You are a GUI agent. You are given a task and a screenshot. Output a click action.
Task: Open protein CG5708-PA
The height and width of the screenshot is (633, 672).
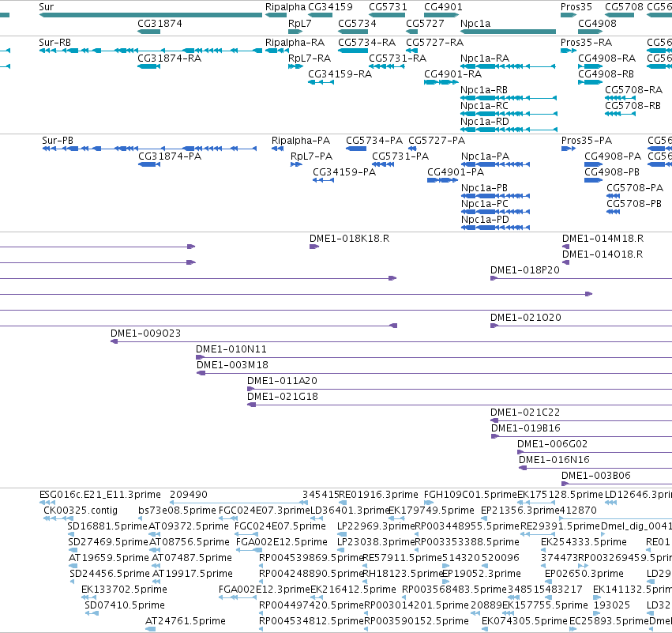[614, 195]
